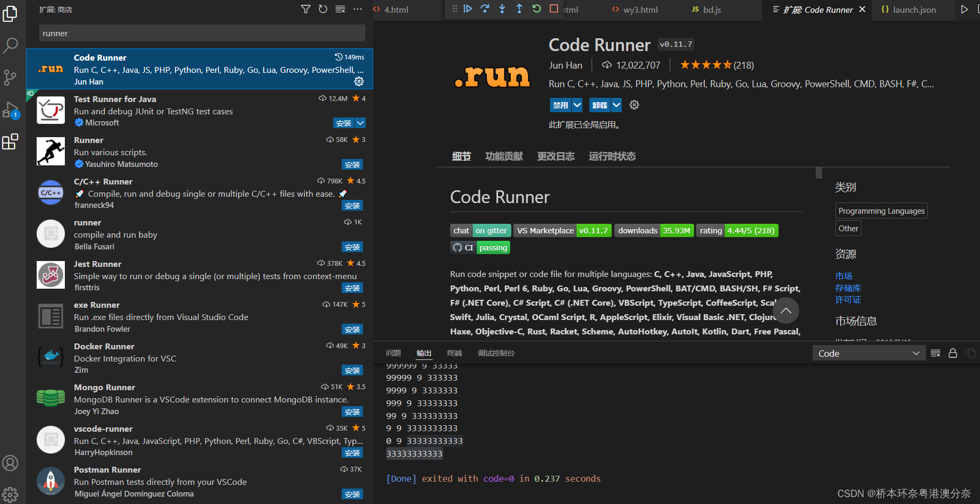Viewport: 980px width, 504px height.
Task: Filter extensions with the funnel icon
Action: click(306, 9)
